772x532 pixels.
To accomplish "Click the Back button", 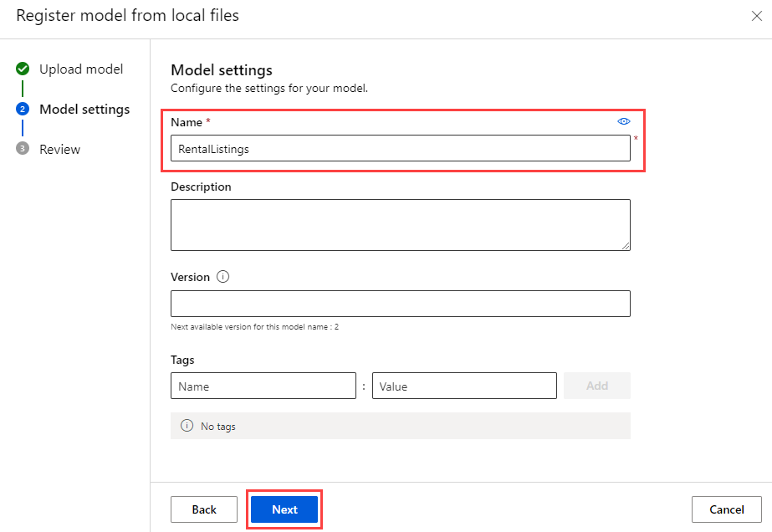I will (203, 509).
